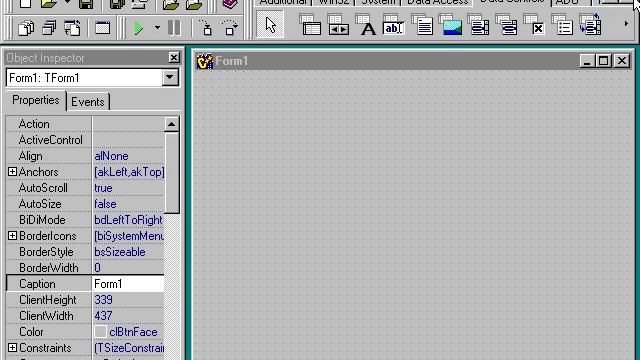Pick the DBImage component icon
640x360 pixels.
[451, 24]
